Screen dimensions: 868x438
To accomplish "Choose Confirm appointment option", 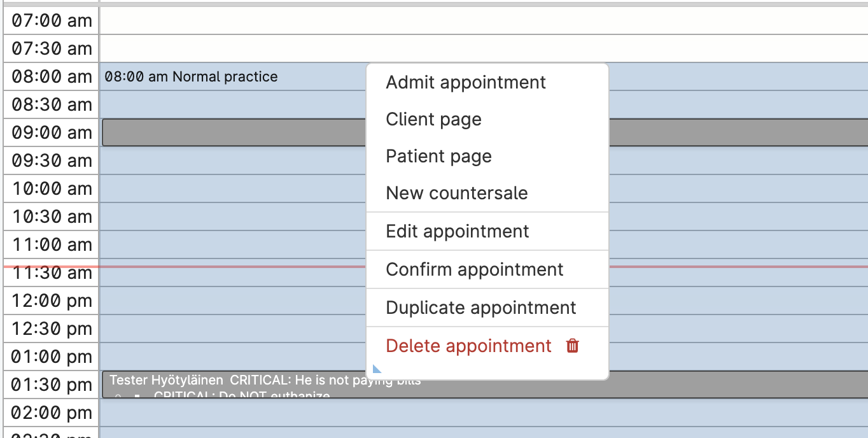I will pyautogui.click(x=474, y=270).
